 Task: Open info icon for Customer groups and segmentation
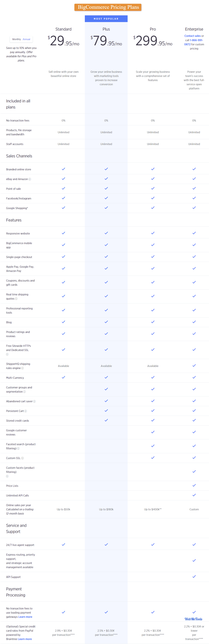pyautogui.click(x=24, y=392)
